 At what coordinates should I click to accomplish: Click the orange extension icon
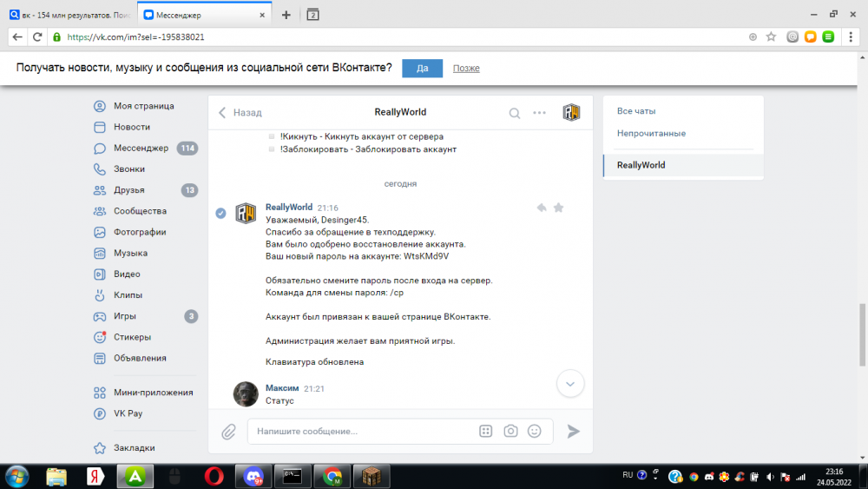click(811, 37)
